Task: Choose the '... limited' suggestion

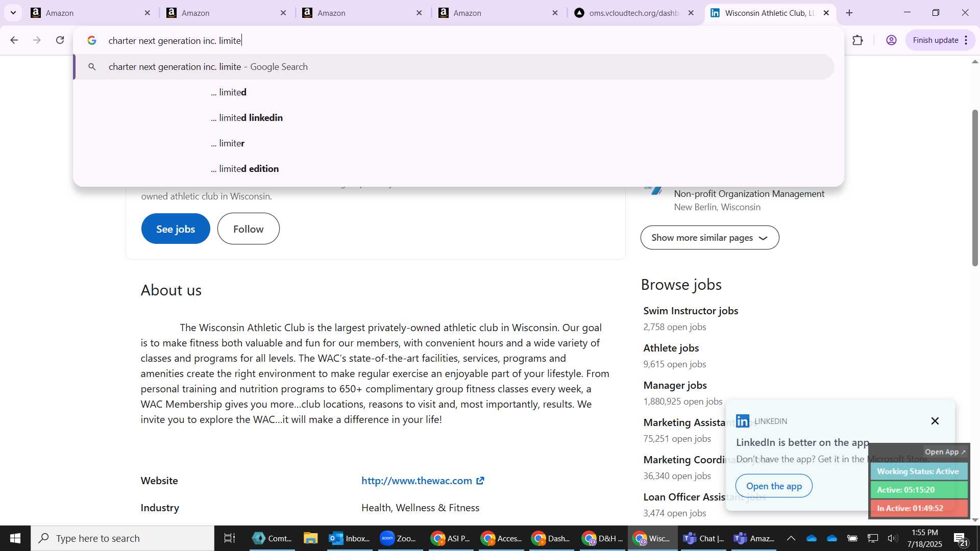Action: [x=454, y=92]
